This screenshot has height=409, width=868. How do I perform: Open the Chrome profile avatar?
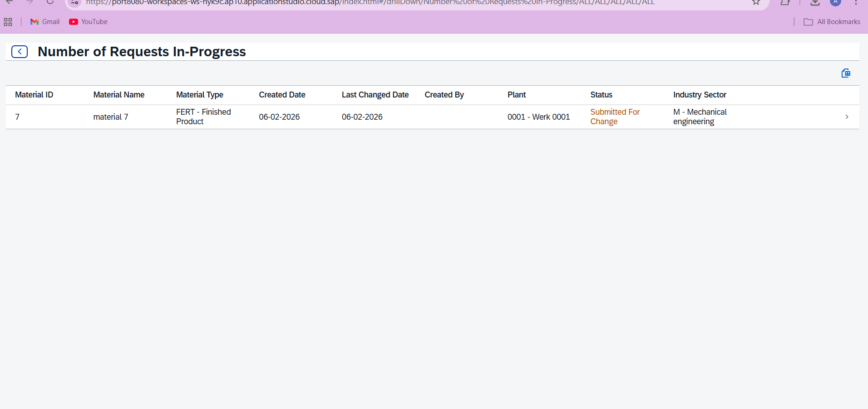[x=835, y=2]
